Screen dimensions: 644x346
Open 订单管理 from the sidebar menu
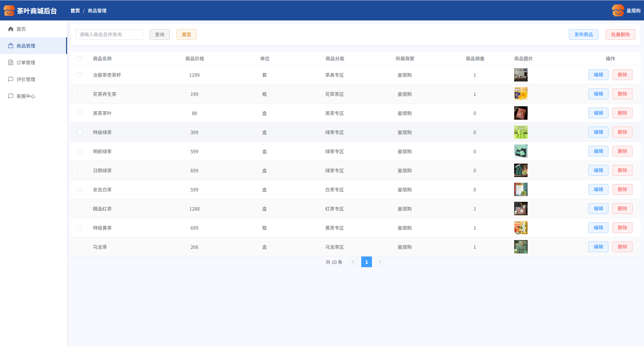click(x=26, y=63)
